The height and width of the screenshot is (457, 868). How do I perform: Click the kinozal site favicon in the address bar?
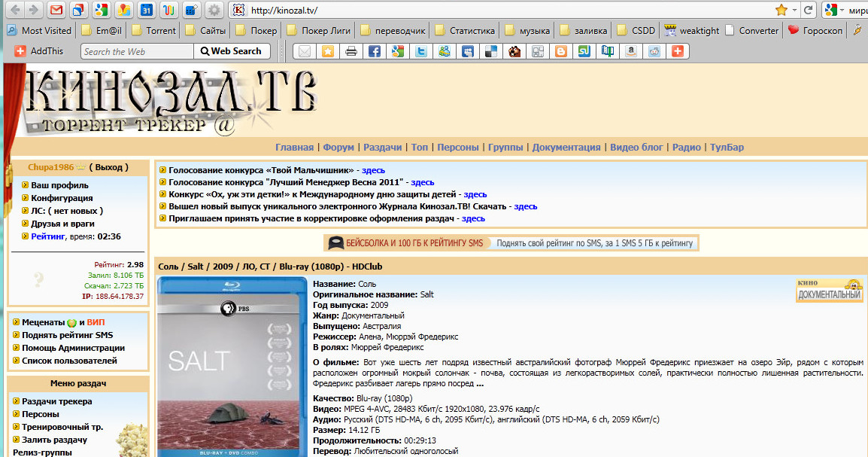(238, 10)
